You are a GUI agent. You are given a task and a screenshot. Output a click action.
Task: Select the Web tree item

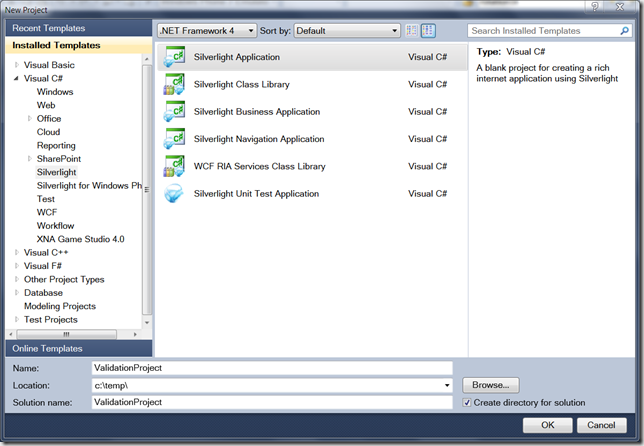click(46, 105)
